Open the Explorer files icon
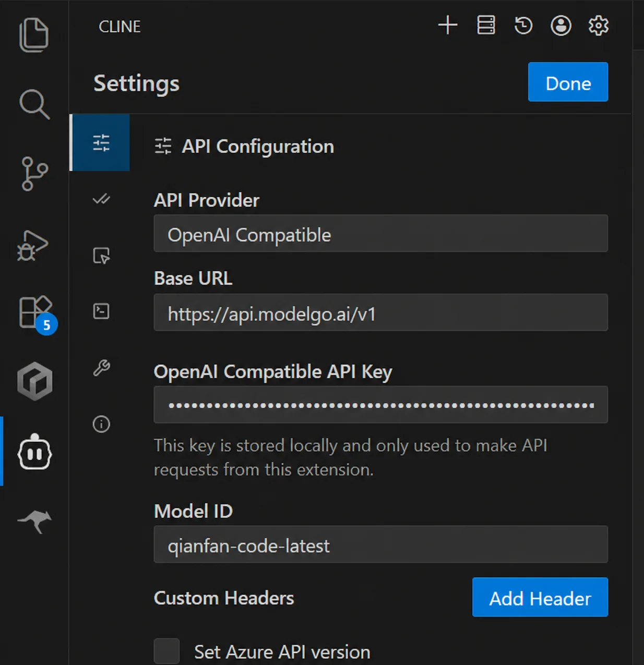 34,34
